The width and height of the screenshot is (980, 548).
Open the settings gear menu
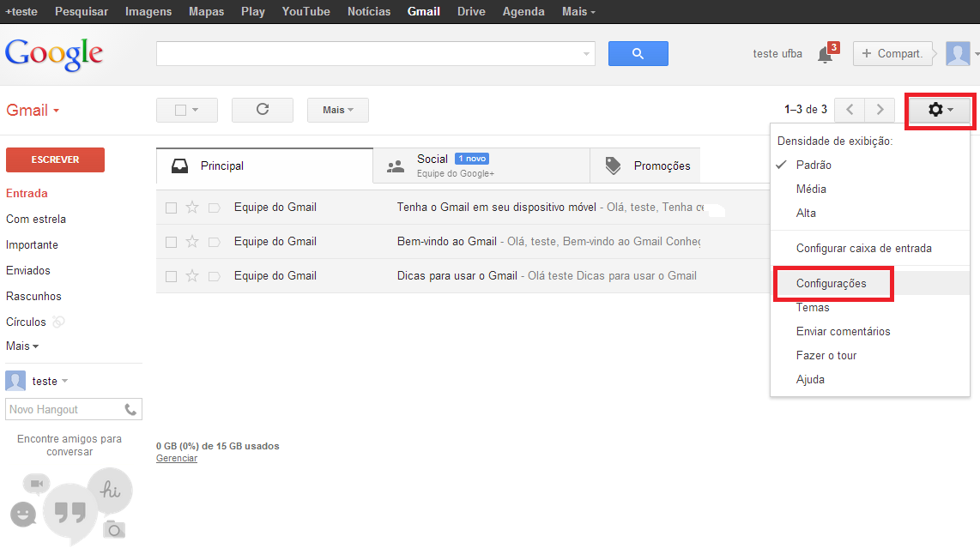click(940, 110)
